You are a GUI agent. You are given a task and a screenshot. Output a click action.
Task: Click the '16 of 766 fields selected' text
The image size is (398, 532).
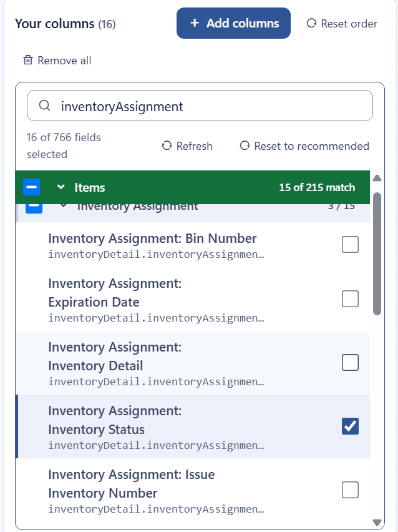point(64,146)
